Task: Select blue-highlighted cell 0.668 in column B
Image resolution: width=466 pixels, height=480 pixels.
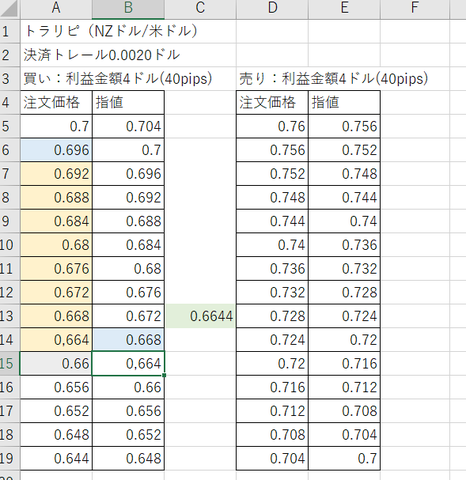Action: 128,340
